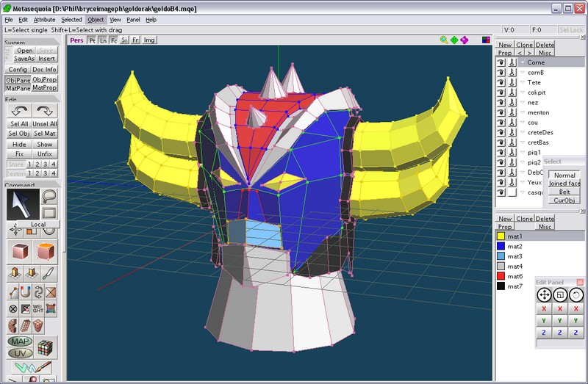Click the colored grid icon above viewport
Image resolution: width=588 pixels, height=384 pixels.
pos(486,40)
